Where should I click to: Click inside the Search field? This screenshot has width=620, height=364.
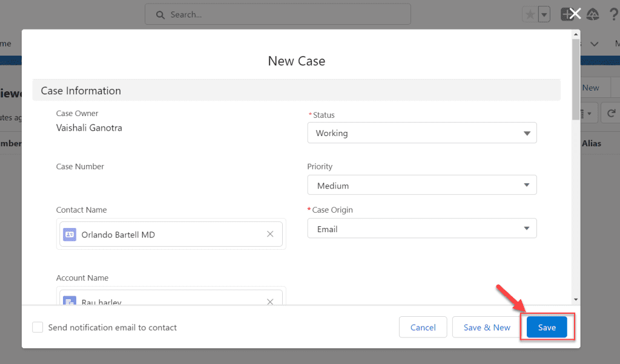pos(277,14)
